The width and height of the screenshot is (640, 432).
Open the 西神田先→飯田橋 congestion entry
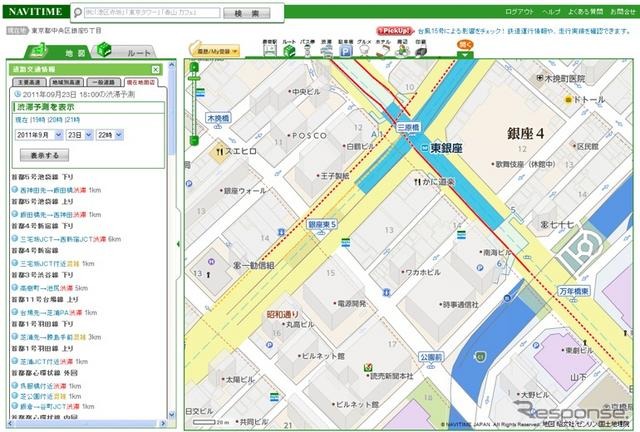[57, 190]
